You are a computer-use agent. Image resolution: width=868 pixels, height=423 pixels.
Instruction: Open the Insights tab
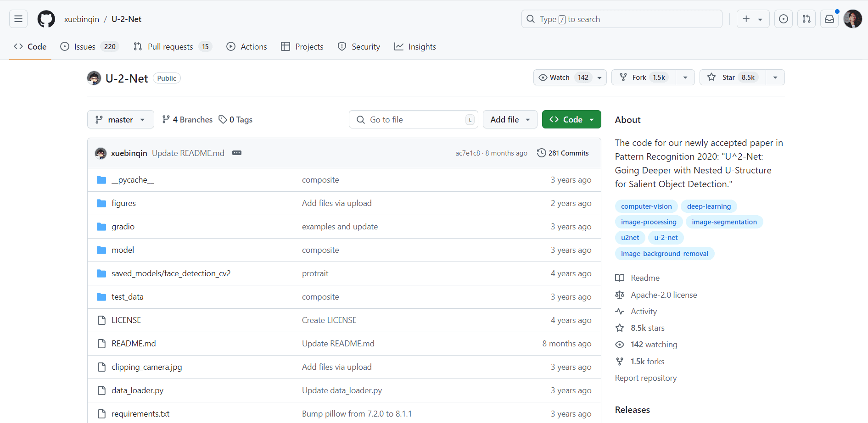[x=414, y=46]
